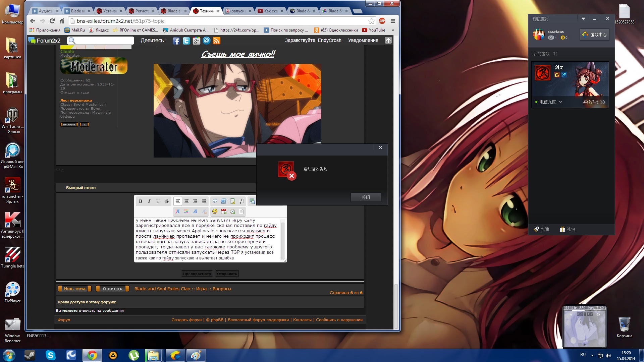Insert date using calendar icon
Viewport: 644px width, 362px height.
click(x=224, y=212)
